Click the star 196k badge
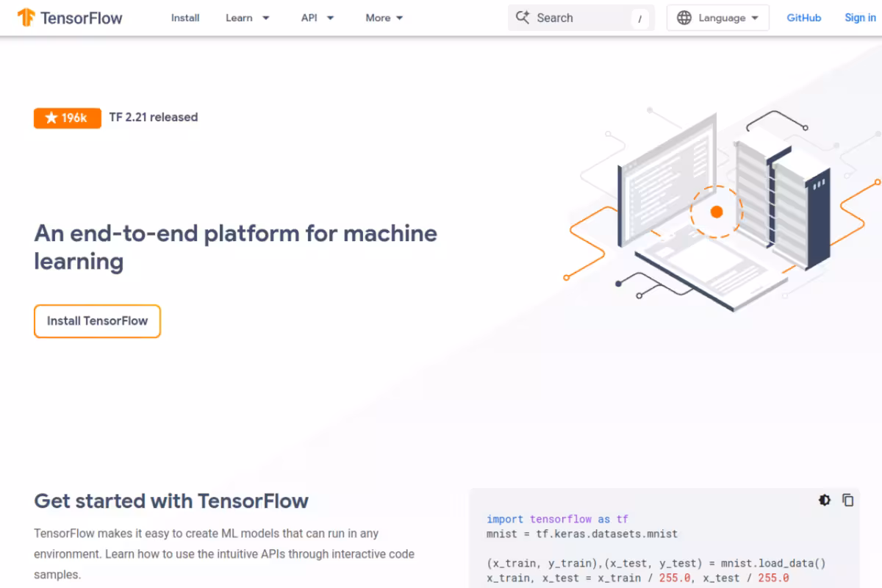The height and width of the screenshot is (588, 882). (x=67, y=118)
